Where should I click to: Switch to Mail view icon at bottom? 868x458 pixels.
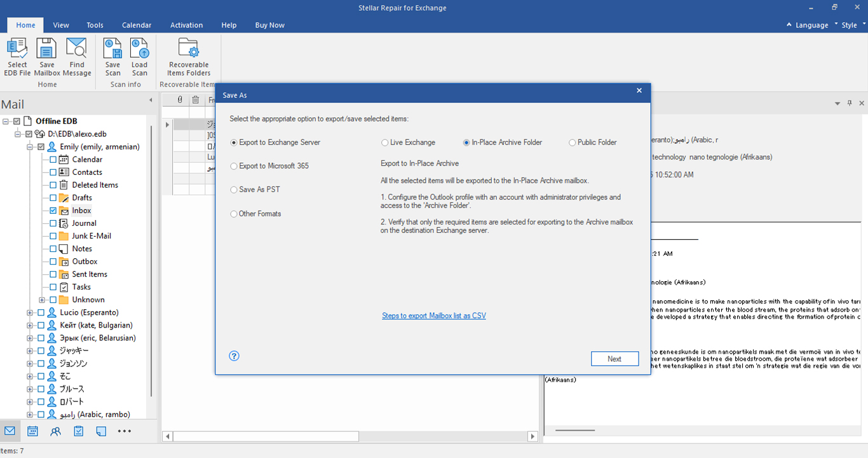click(10, 431)
